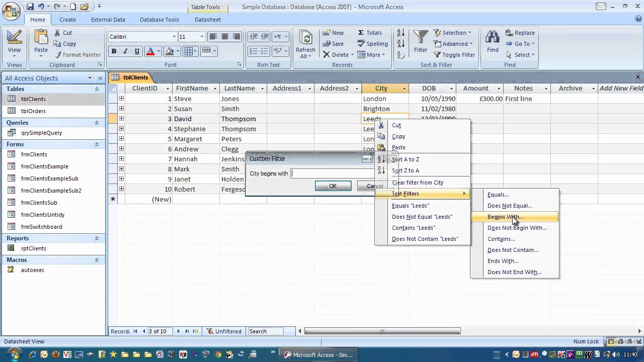
Task: Save via Quick Access toolbar disk icon
Action: pos(30,7)
